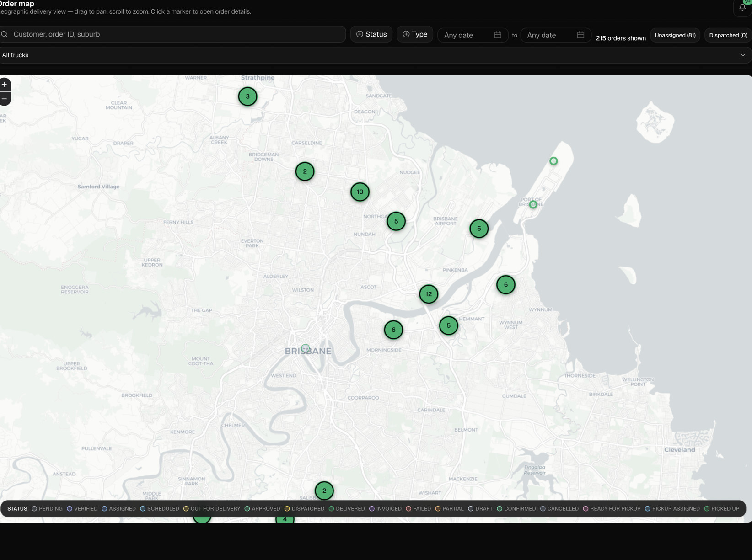Open the cluster of 6 near Wynnum
The image size is (752, 560).
tap(506, 285)
